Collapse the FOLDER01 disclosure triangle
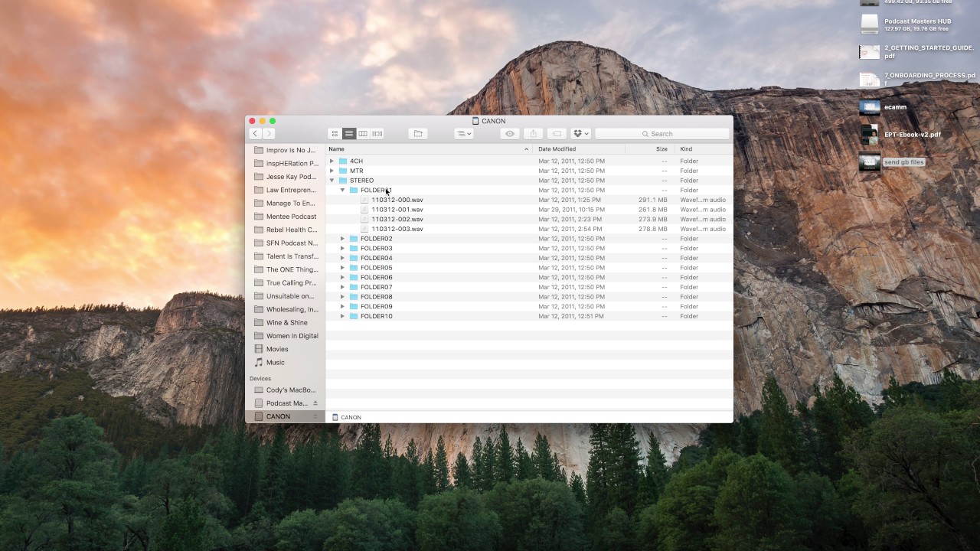The image size is (980, 551). coord(342,191)
